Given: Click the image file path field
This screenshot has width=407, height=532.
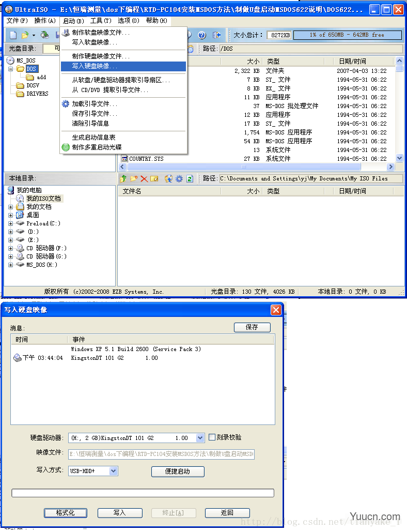Looking at the screenshot, I should tap(161, 454).
